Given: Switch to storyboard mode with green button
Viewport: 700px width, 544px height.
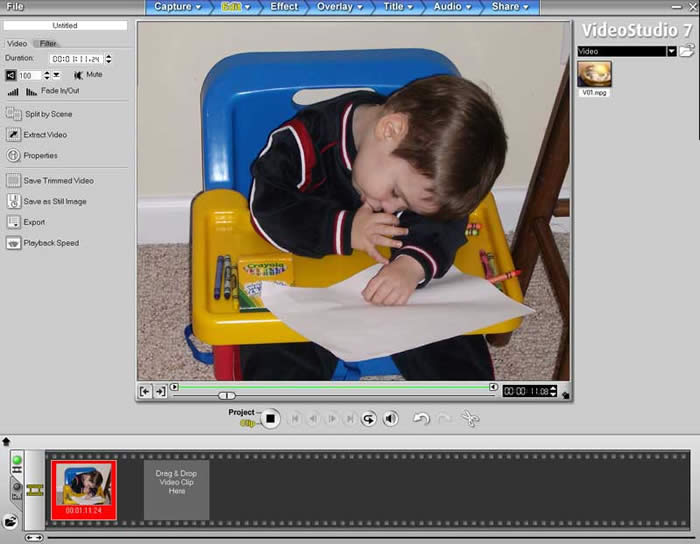Looking at the screenshot, I should coord(17,462).
